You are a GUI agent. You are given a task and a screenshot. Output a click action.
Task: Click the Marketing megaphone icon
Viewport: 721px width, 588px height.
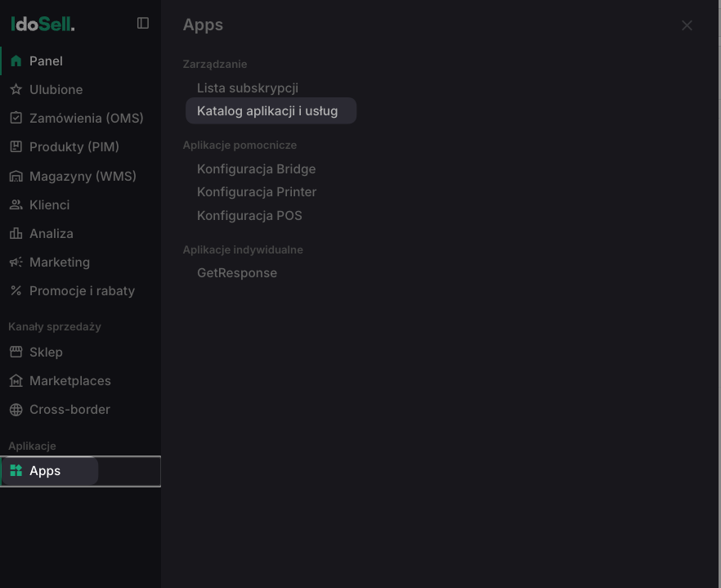pos(16,262)
